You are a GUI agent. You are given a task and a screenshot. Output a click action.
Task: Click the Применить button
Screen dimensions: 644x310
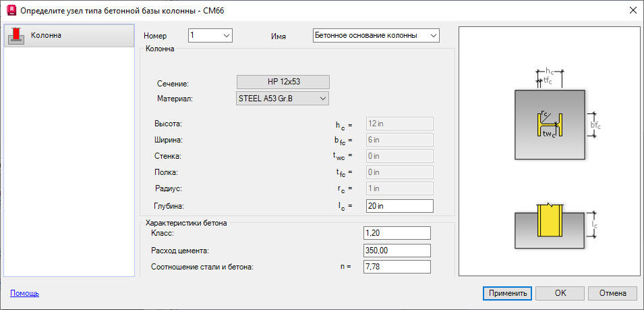pyautogui.click(x=508, y=293)
